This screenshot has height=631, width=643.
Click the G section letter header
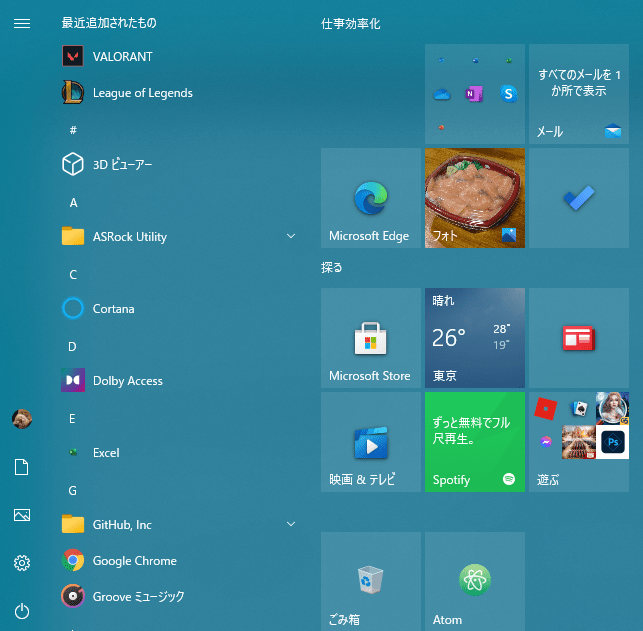(73, 490)
